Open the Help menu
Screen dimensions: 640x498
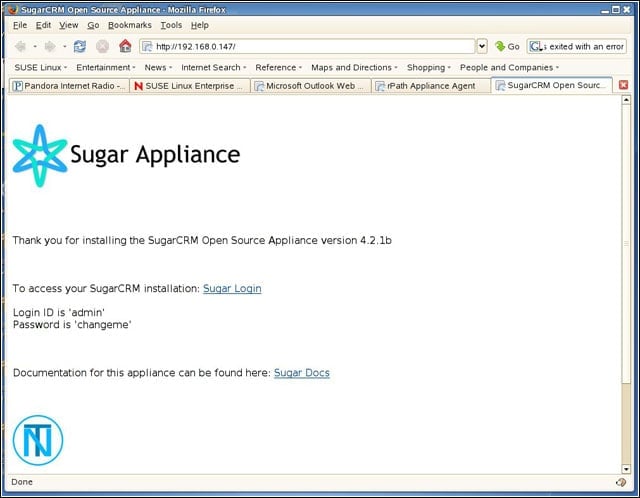pyautogui.click(x=200, y=25)
